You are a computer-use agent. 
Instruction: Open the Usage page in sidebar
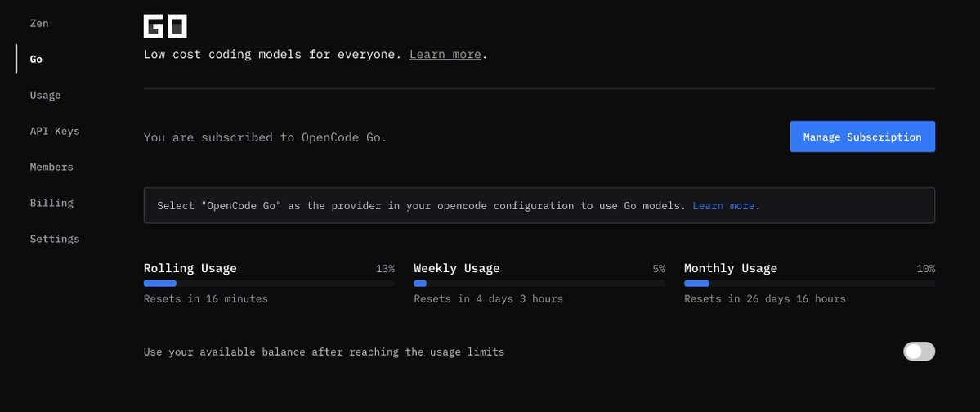pos(46,95)
